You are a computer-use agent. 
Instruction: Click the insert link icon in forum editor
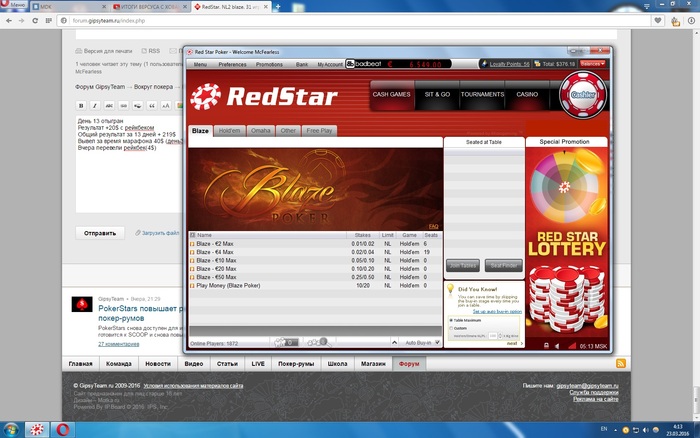tap(124, 105)
